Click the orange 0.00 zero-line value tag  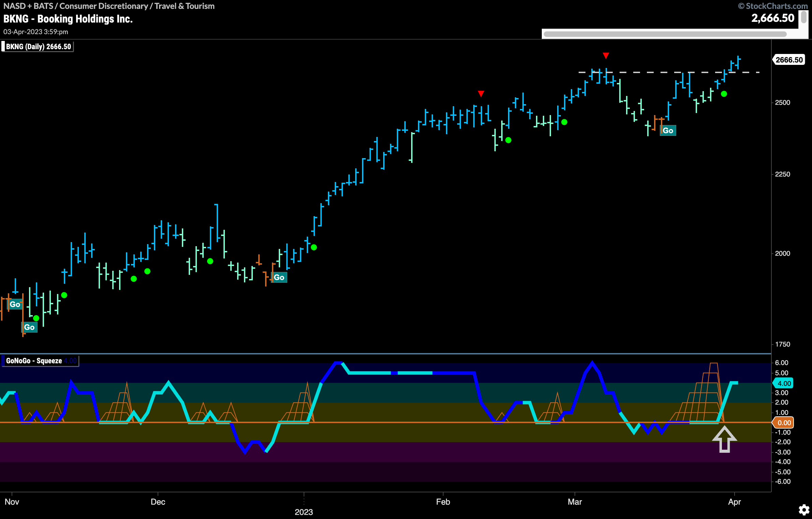pyautogui.click(x=783, y=423)
